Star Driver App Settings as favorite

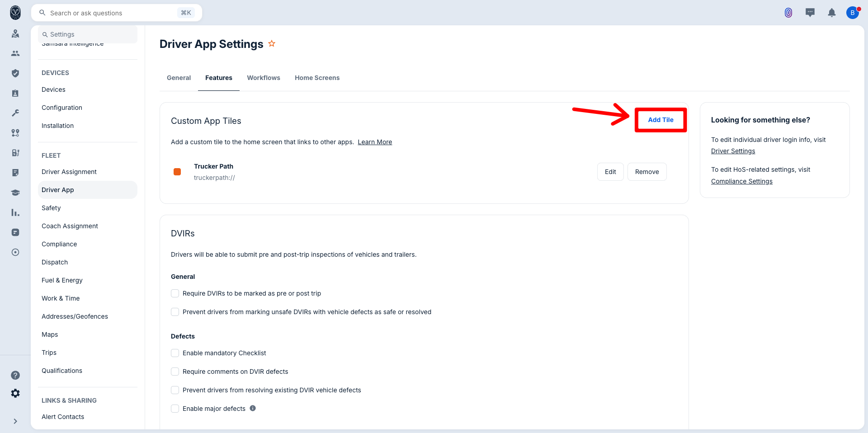[272, 44]
